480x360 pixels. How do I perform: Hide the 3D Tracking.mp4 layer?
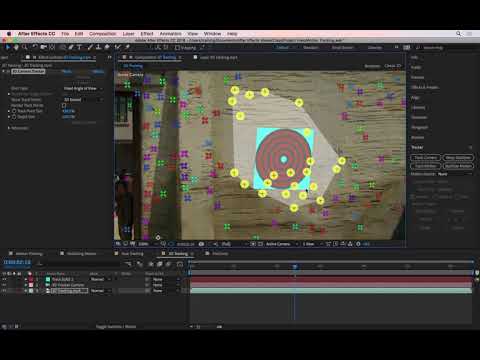[4, 291]
